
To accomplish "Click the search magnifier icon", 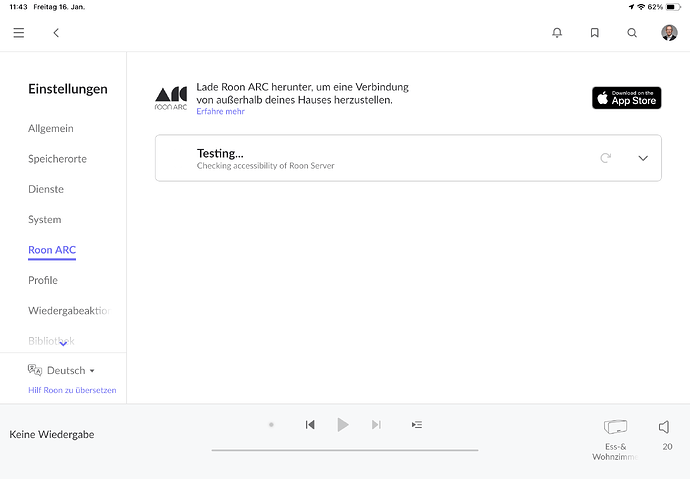I will (632, 33).
